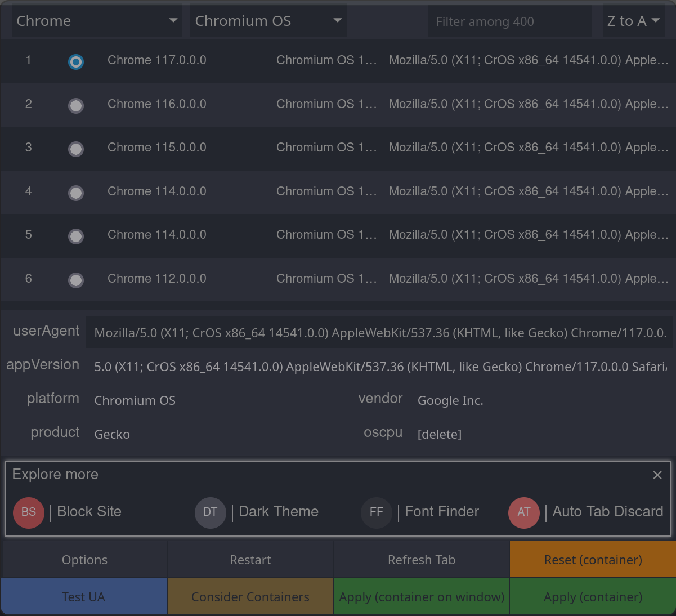The image size is (676, 616).
Task: Select radio button in row 4
Action: pyautogui.click(x=76, y=193)
